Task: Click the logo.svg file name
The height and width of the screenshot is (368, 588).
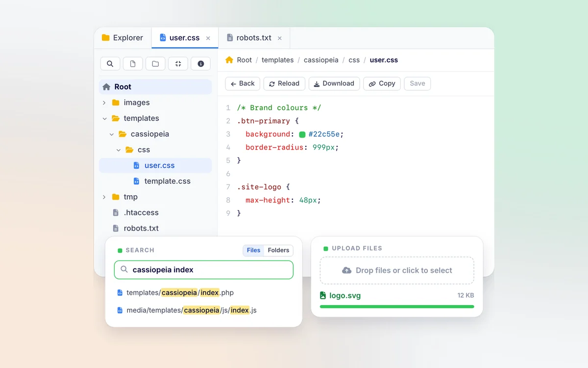Action: pyautogui.click(x=345, y=295)
